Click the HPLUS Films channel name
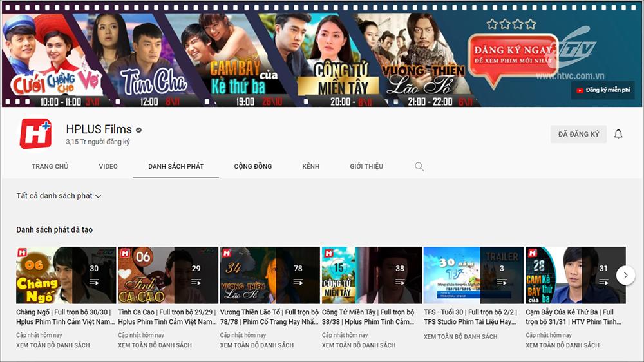The image size is (644, 362). [x=99, y=129]
